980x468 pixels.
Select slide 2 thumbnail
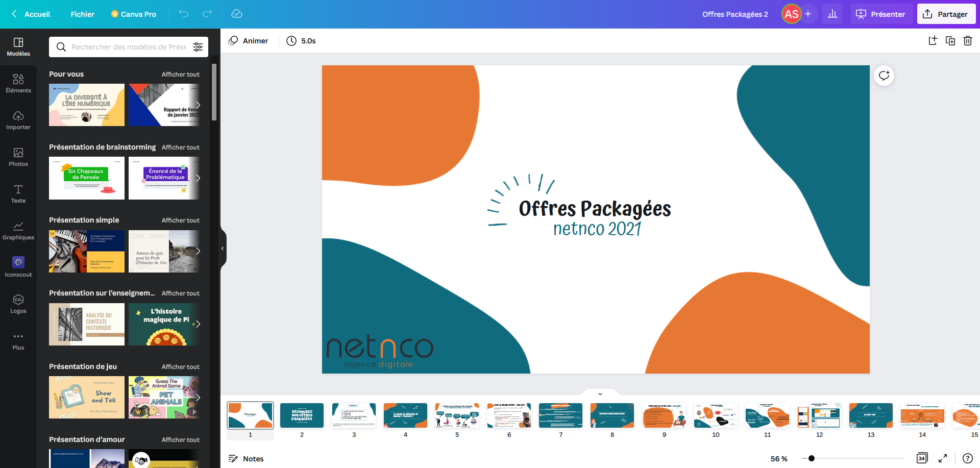click(302, 415)
